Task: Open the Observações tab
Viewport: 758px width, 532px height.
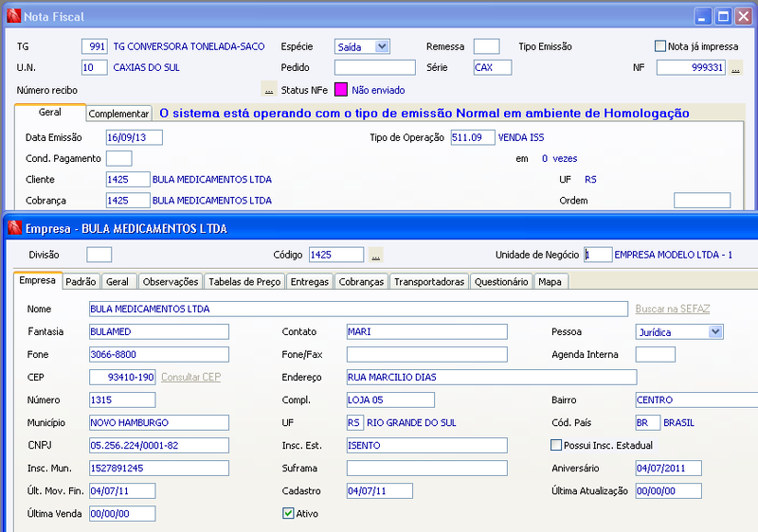Action: (x=171, y=282)
